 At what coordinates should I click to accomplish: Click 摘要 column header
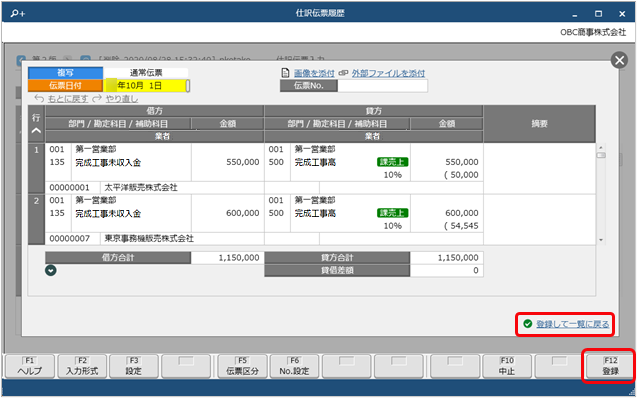pos(539,124)
